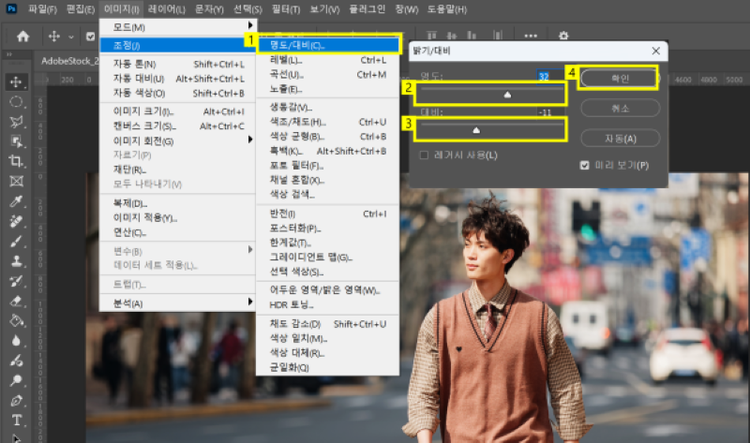This screenshot has height=443, width=750.
Task: Open the 필터(T) menu
Action: click(286, 9)
